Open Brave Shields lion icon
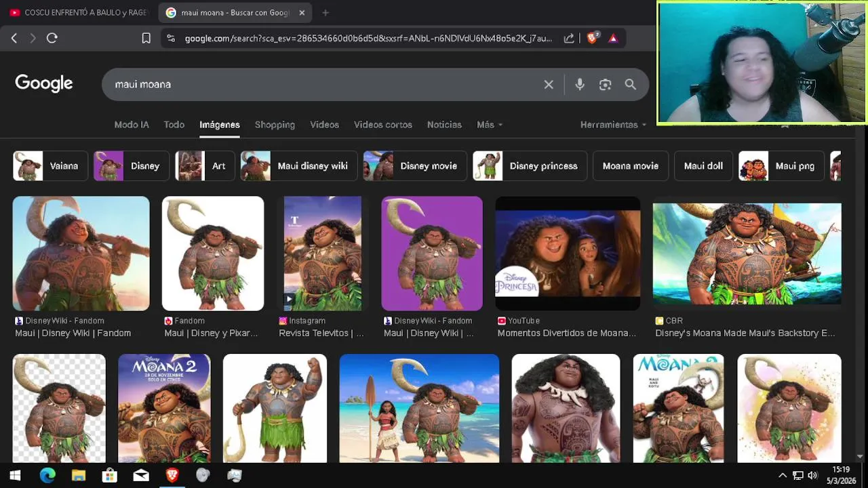This screenshot has height=488, width=868. [x=592, y=39]
